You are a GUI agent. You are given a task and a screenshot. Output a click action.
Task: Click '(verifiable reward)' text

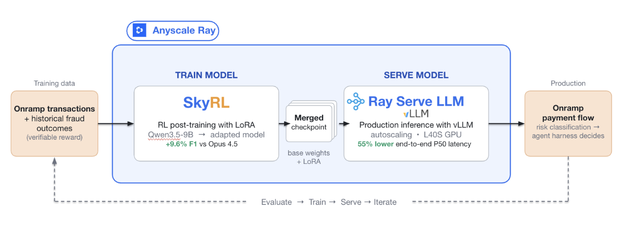pos(54,137)
